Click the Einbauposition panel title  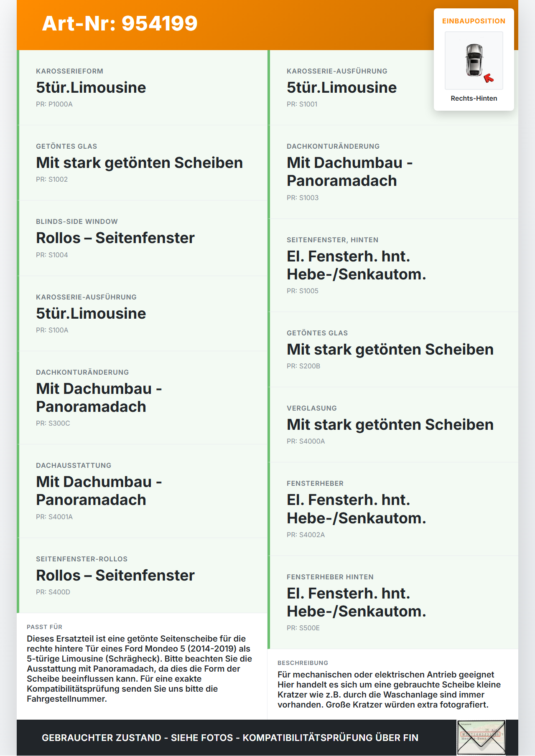tap(474, 21)
